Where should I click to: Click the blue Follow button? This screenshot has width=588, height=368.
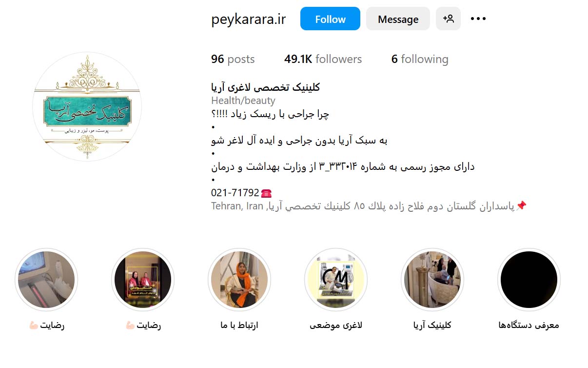coord(330,19)
